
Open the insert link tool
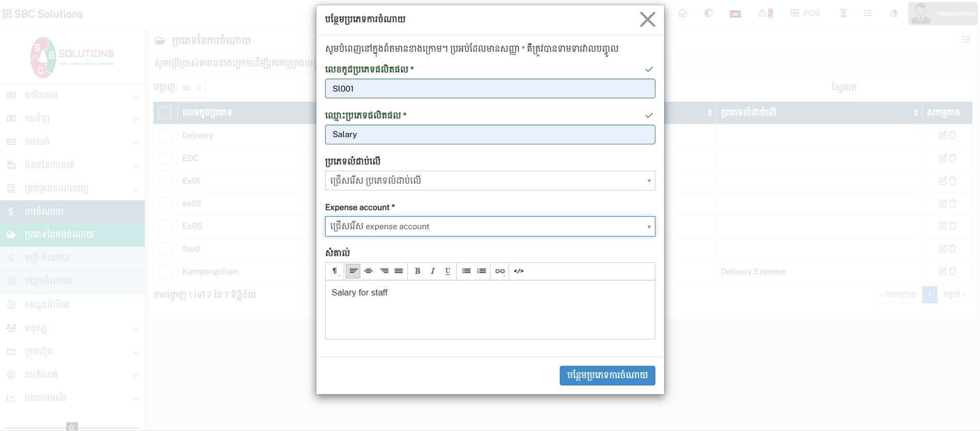tap(500, 271)
